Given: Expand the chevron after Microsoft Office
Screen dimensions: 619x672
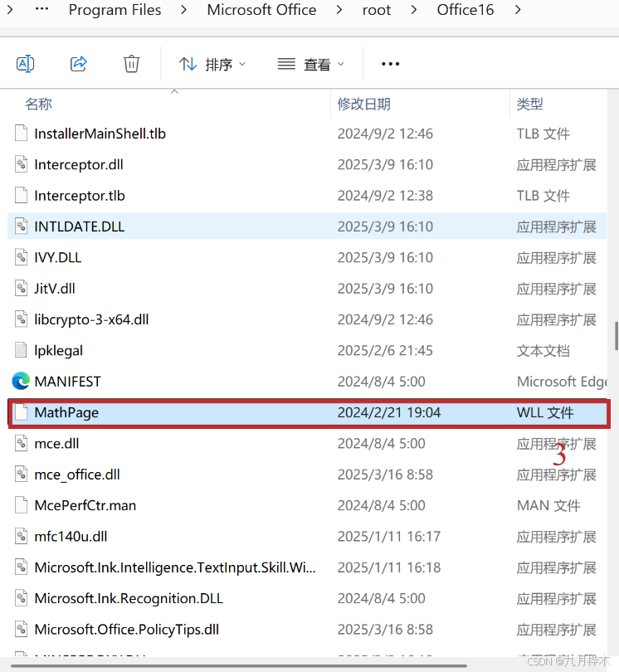Looking at the screenshot, I should click(x=339, y=9).
